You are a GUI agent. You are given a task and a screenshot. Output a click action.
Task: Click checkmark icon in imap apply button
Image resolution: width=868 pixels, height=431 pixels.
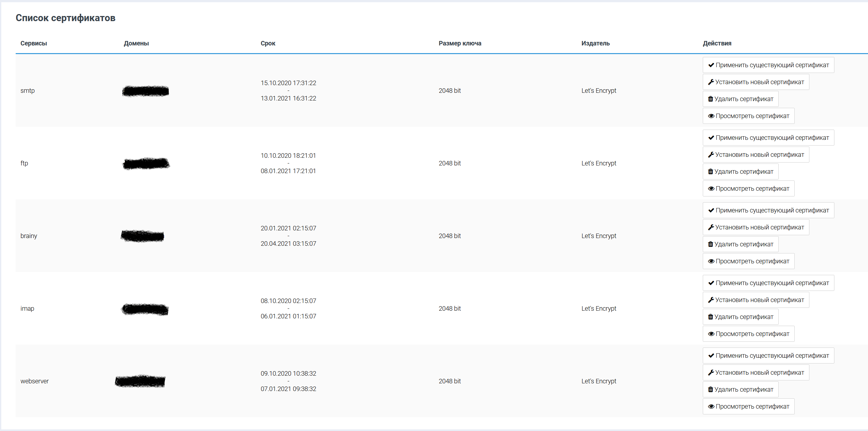point(711,283)
